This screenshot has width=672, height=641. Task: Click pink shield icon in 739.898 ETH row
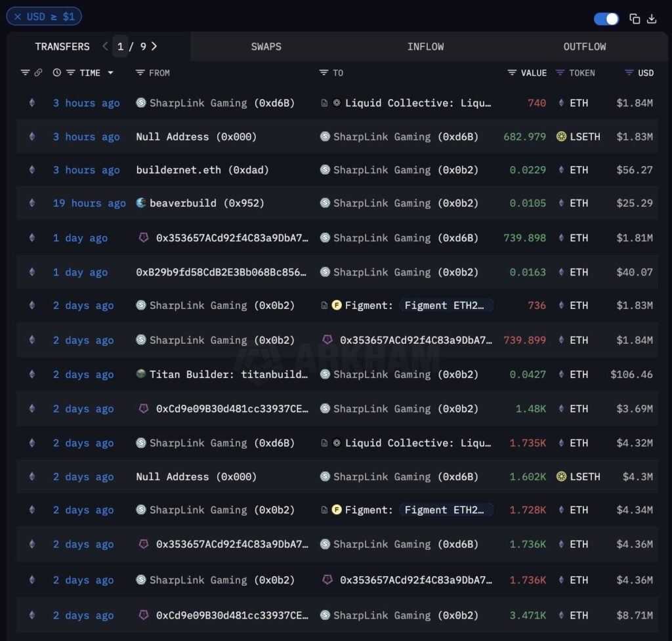click(x=144, y=238)
